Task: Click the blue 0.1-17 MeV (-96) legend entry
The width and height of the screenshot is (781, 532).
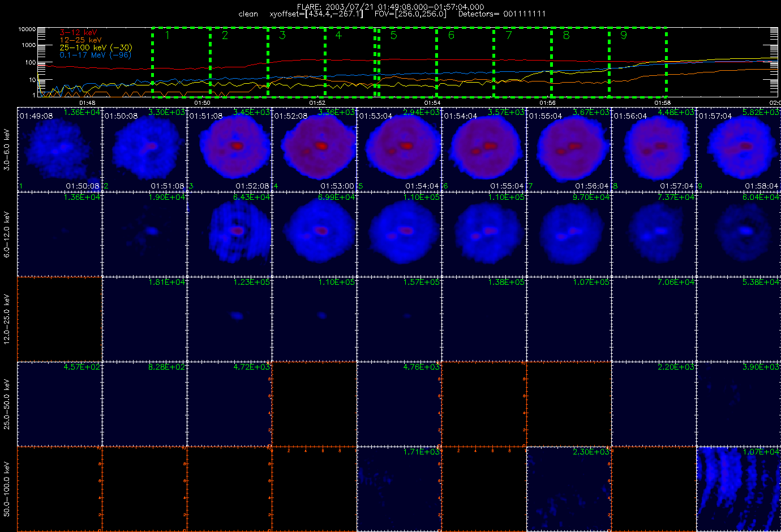Action: pos(95,55)
